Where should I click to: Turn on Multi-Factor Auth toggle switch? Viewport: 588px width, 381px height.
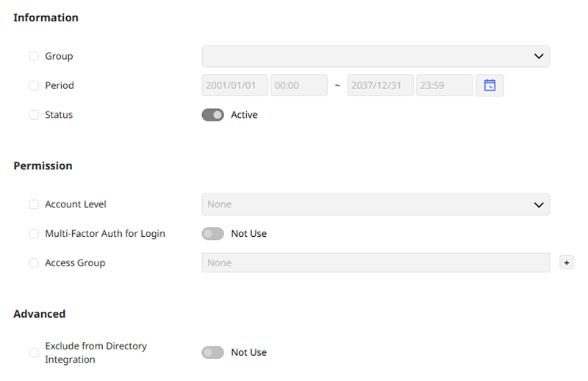[212, 234]
